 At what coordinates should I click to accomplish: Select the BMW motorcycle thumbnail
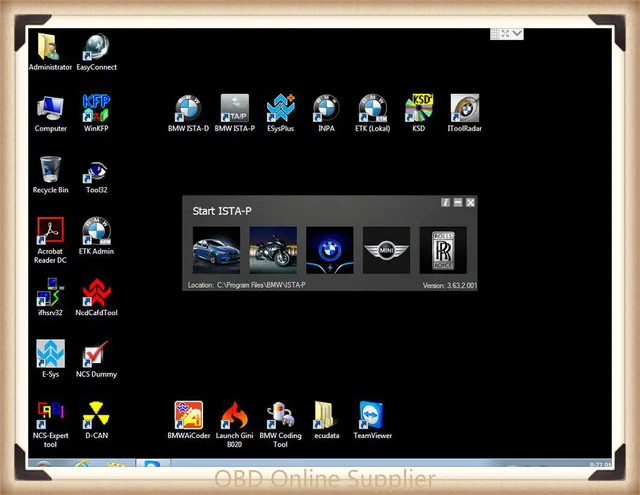[273, 250]
